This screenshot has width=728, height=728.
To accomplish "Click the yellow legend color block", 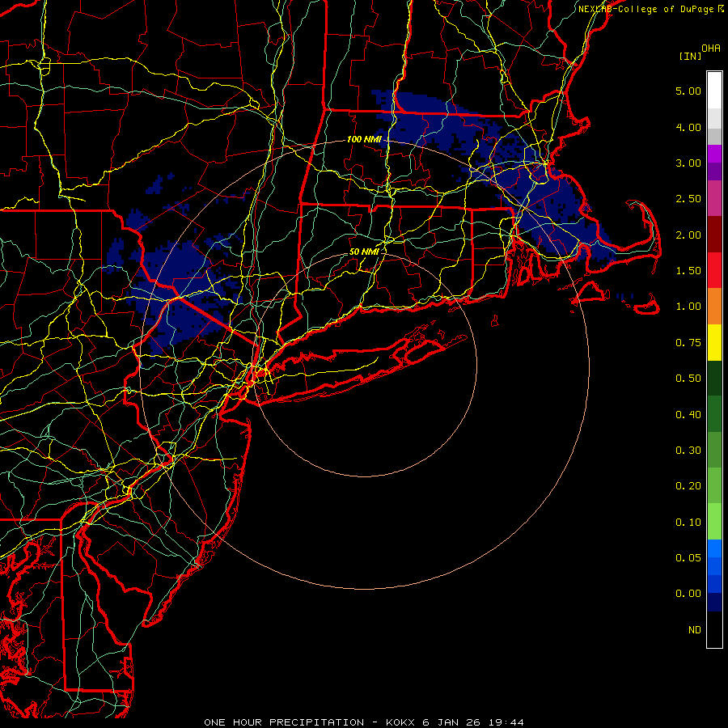I will 714,343.
